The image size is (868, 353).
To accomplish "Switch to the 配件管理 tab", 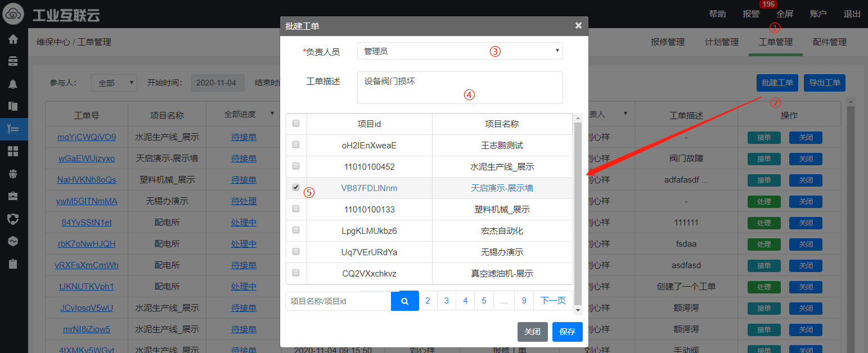I will click(830, 42).
